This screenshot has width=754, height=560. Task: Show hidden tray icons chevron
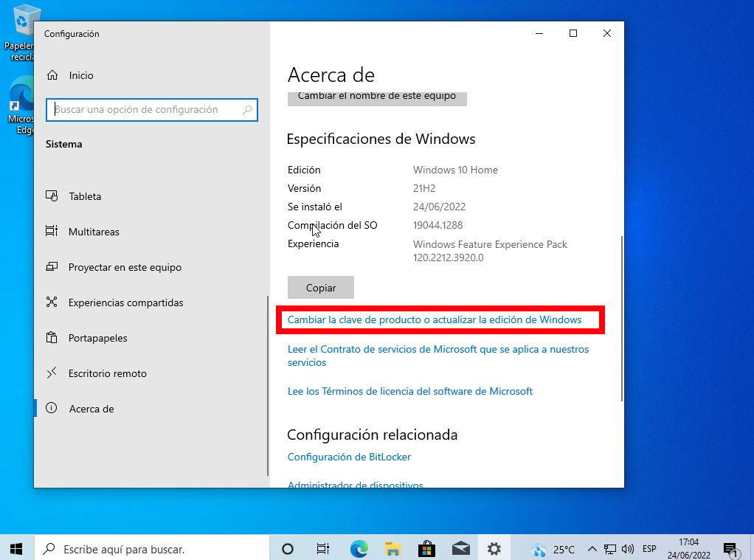[x=592, y=549]
